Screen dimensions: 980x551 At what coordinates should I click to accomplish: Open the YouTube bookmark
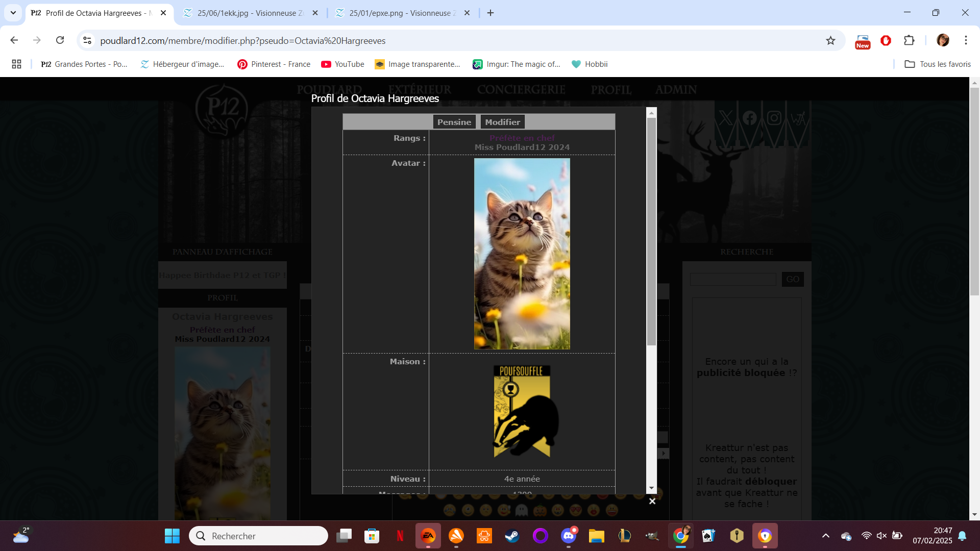tap(342, 64)
